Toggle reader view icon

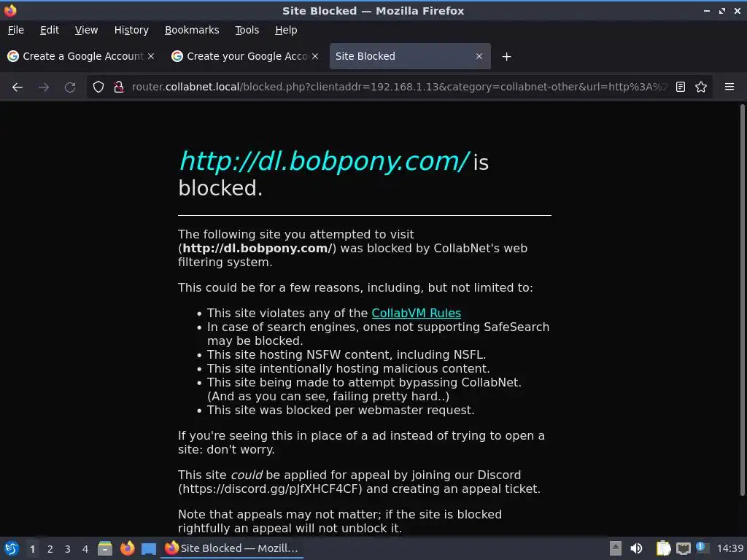pyautogui.click(x=681, y=87)
